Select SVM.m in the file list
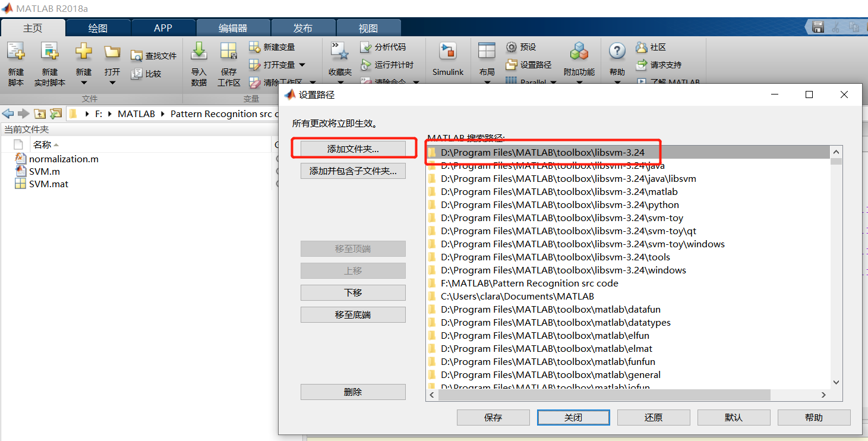868x441 pixels. pyautogui.click(x=45, y=171)
